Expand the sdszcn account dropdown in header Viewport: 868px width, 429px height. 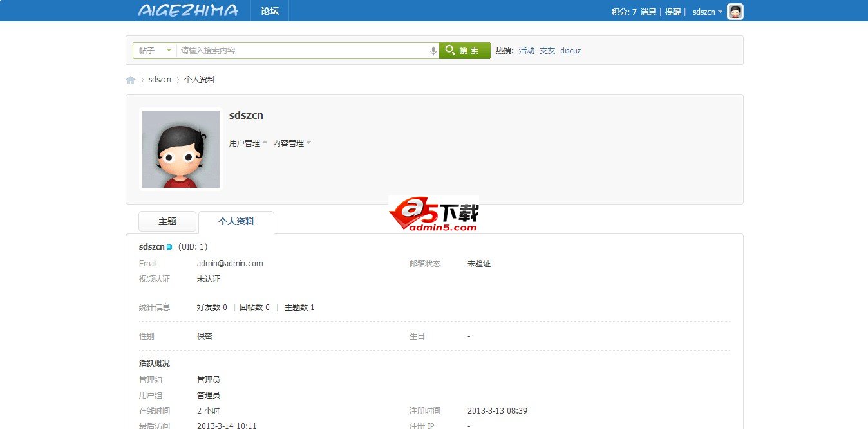[707, 12]
